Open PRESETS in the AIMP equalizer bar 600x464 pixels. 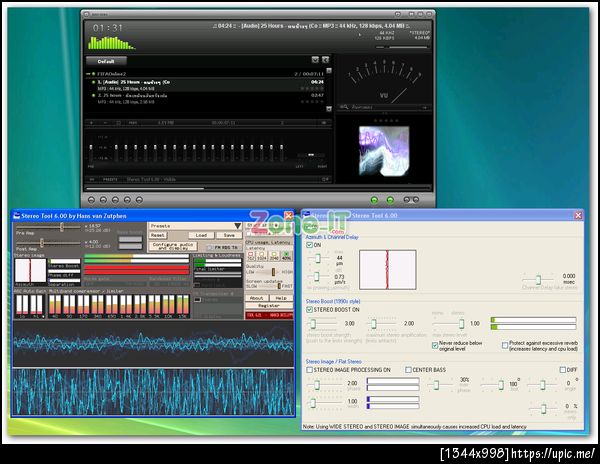point(110,179)
